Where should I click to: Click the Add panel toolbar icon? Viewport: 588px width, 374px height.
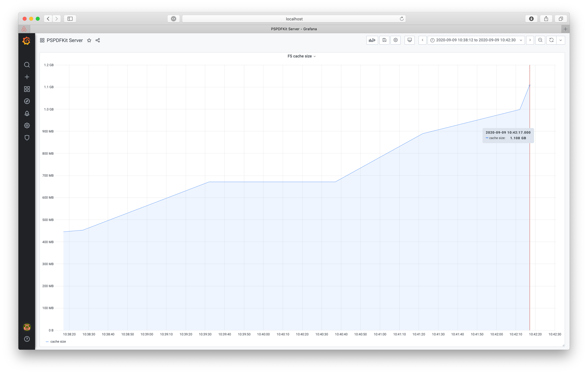click(372, 40)
